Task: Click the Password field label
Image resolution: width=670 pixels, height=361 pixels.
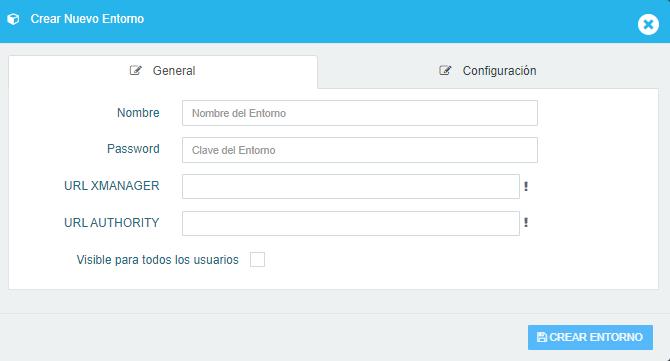Action: 133,149
